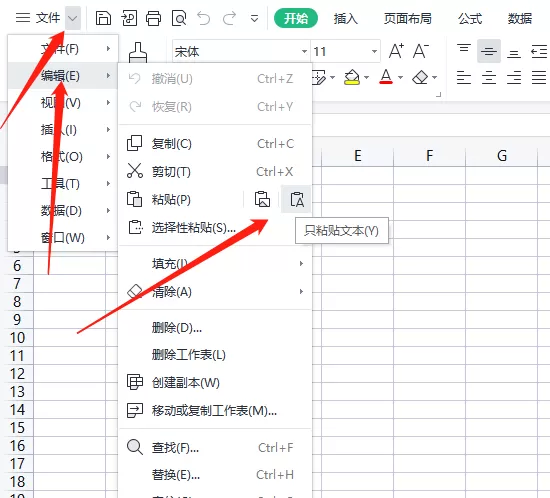Screen dimensions: 550x498
Task: Open the font size 11 dropdown
Action: pos(374,52)
